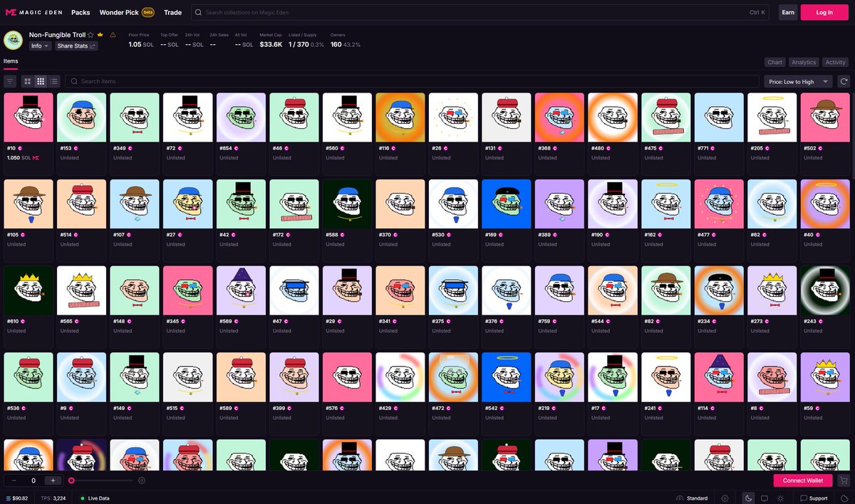Click the Log In button

tap(824, 12)
